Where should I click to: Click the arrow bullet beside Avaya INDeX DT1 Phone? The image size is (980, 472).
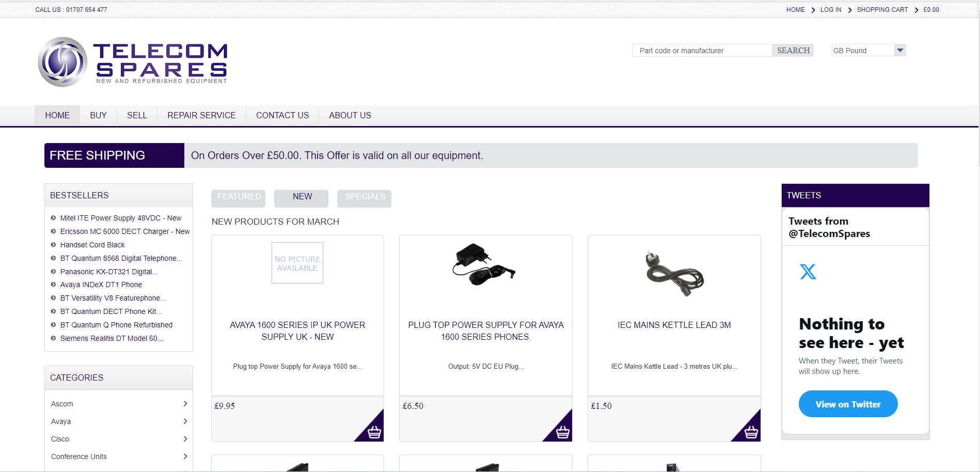pos(53,284)
